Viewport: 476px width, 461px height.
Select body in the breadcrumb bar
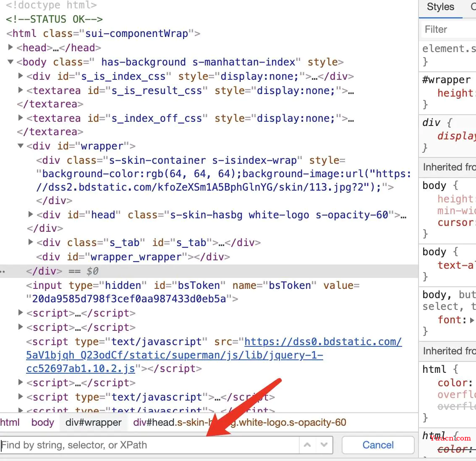tap(42, 422)
